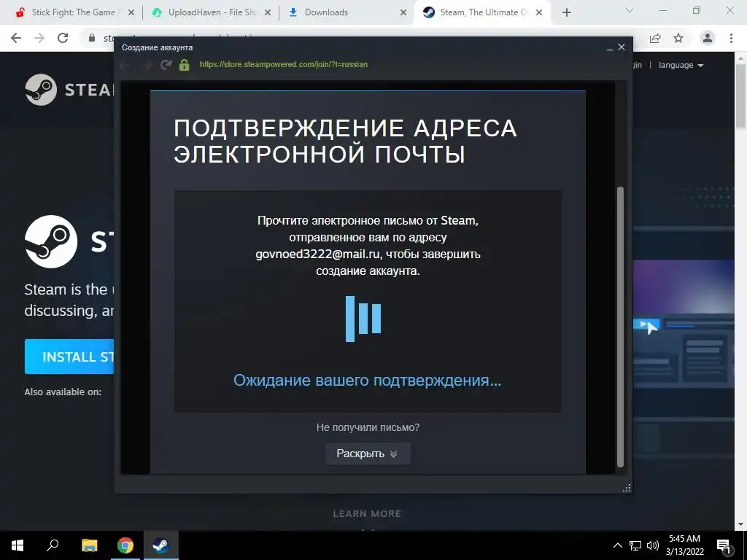Show hidden system tray icons
747x560 pixels.
tap(617, 545)
